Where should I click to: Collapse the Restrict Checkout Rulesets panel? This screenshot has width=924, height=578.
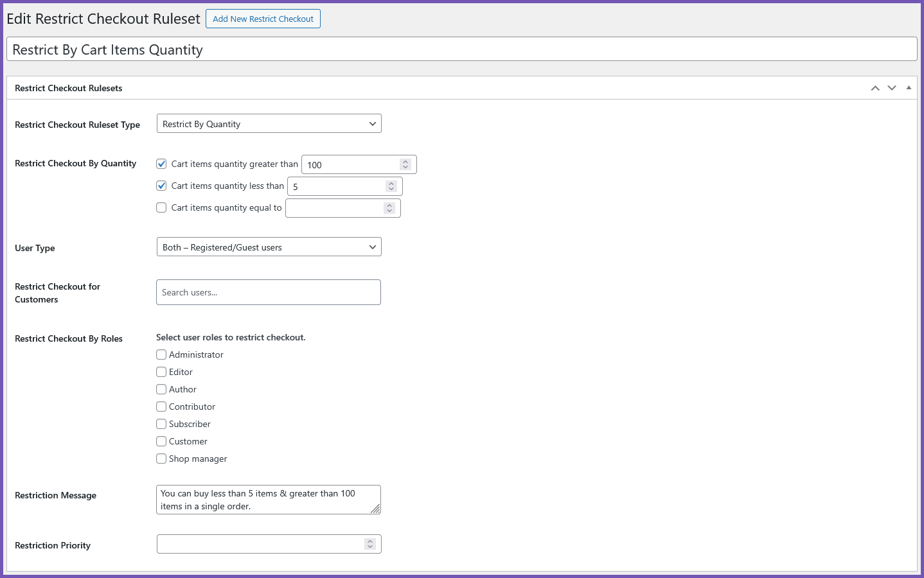point(909,88)
